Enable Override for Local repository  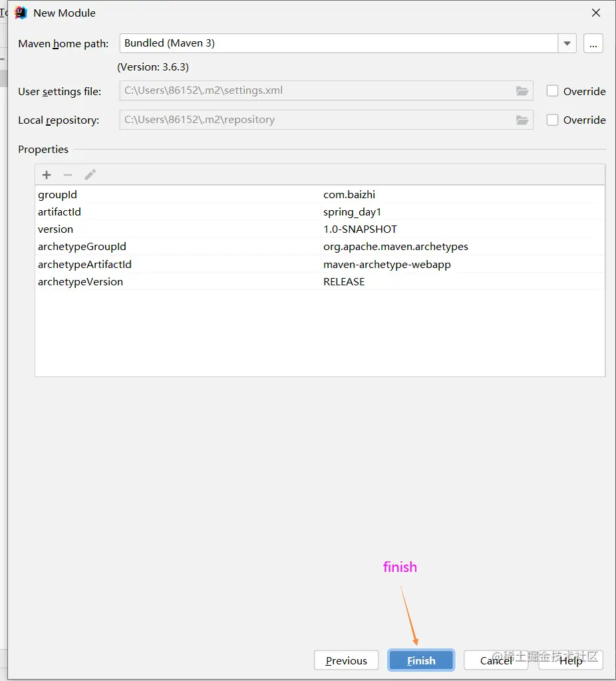tap(552, 120)
